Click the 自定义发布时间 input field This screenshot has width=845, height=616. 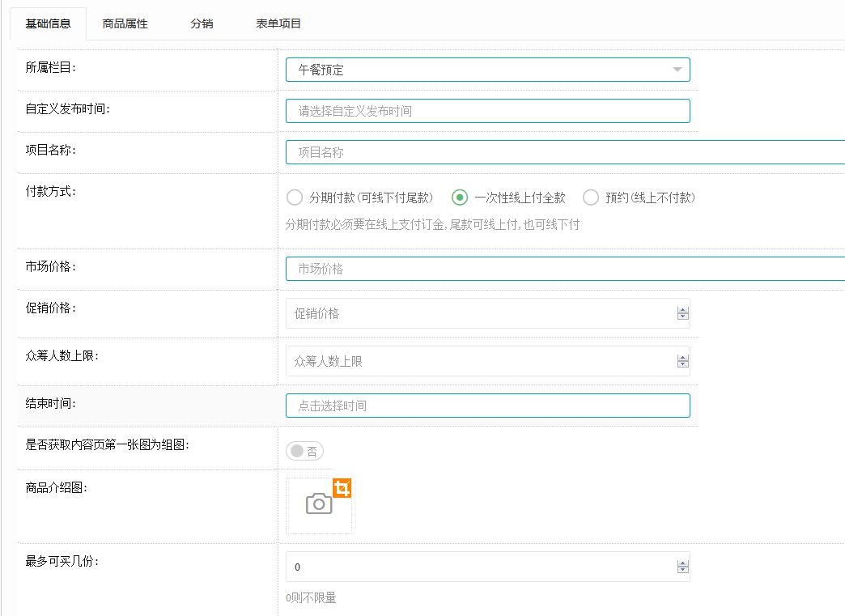tap(487, 111)
